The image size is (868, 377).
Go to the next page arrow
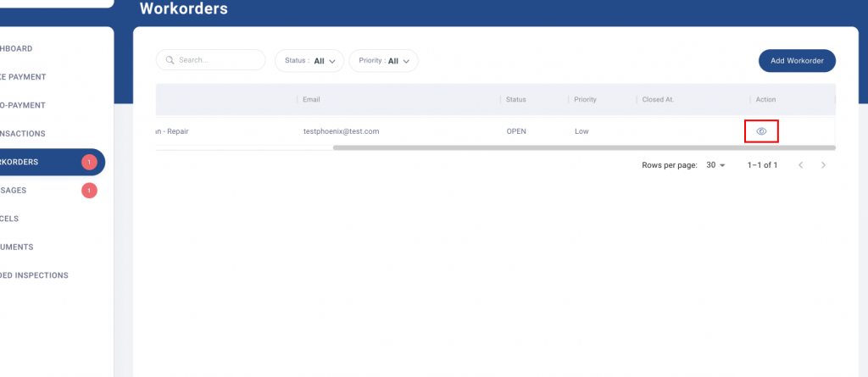point(823,165)
